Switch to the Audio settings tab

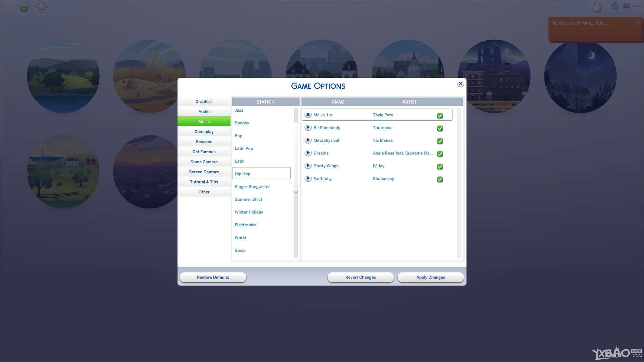[x=204, y=111]
